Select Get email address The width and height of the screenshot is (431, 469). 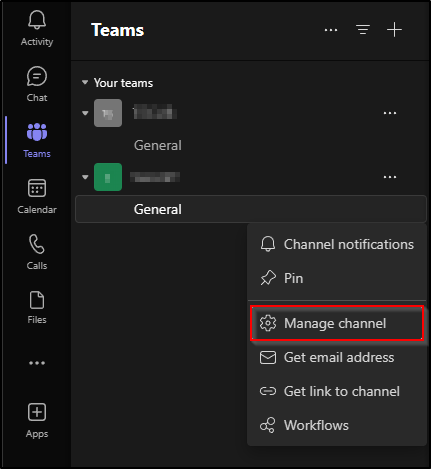337,357
